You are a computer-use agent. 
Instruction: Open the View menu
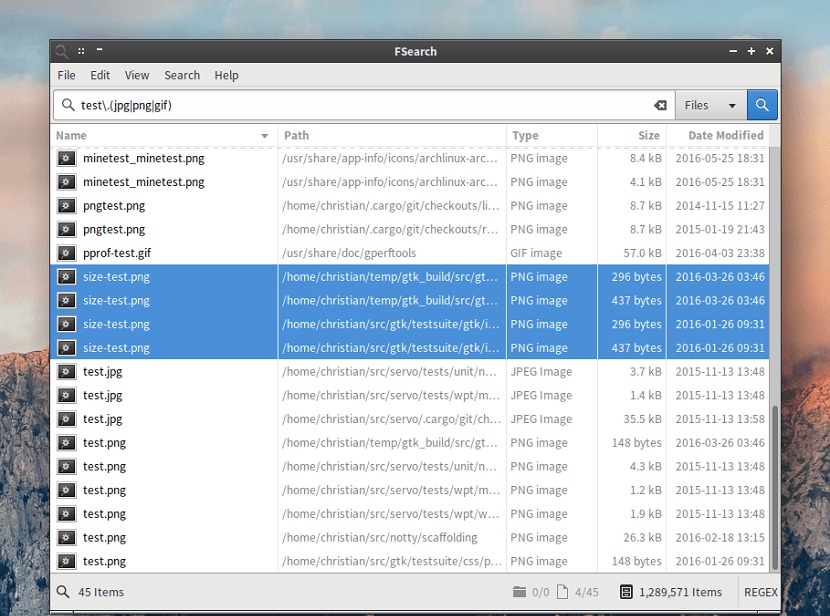(137, 75)
